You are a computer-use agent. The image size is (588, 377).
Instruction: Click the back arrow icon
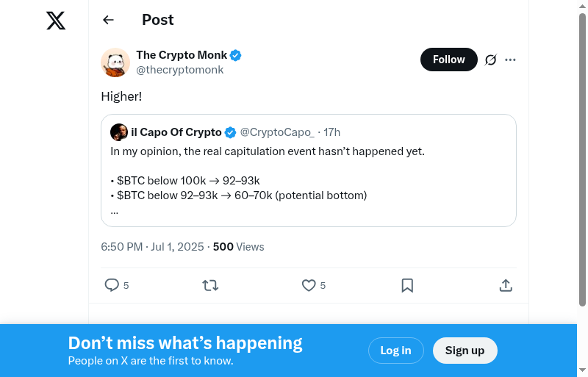tap(109, 20)
